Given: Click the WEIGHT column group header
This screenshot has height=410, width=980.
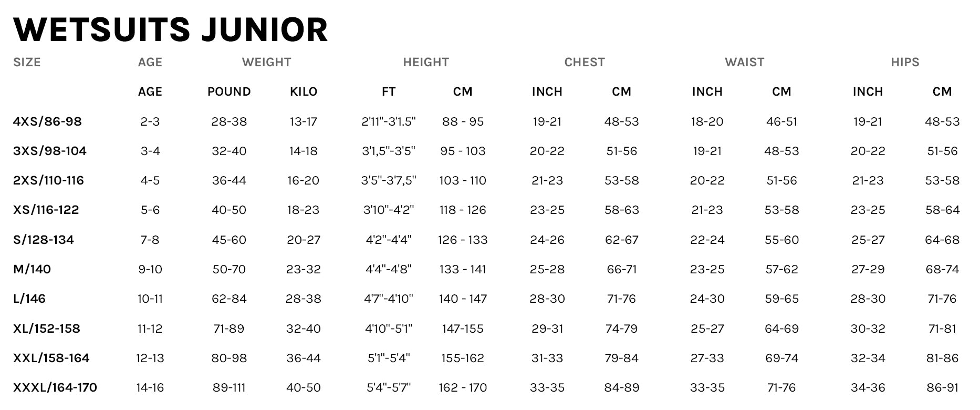Looking at the screenshot, I should [266, 62].
